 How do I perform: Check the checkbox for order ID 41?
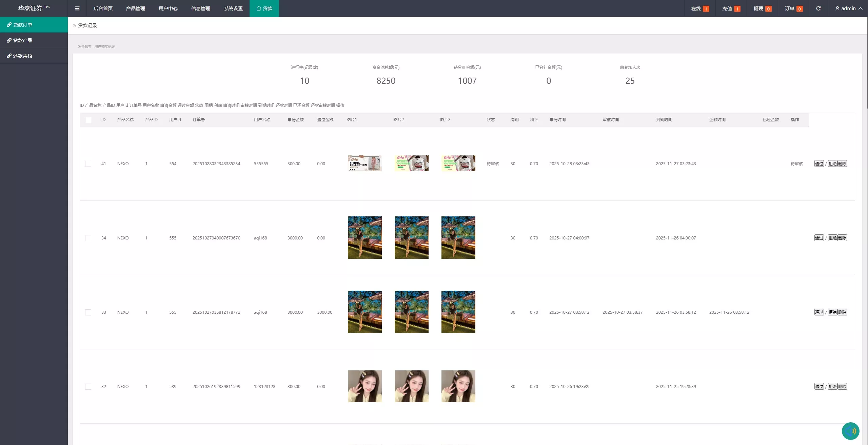(x=88, y=164)
